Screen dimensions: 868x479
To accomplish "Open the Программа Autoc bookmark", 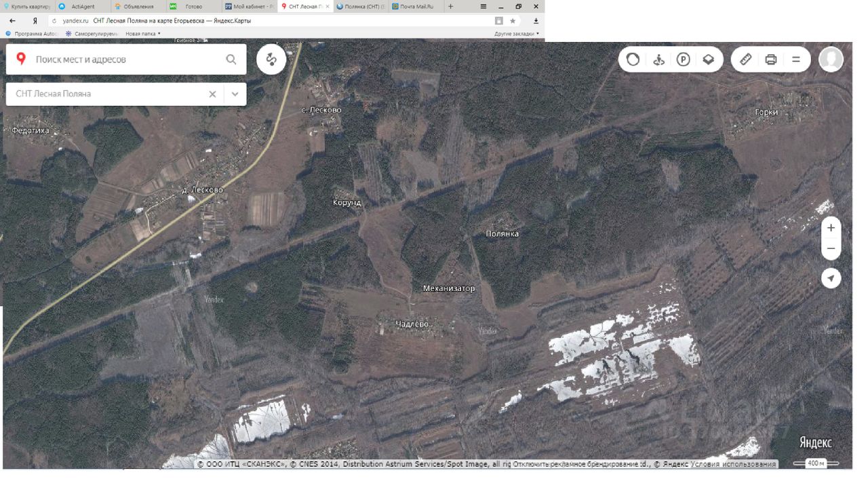I will [32, 33].
